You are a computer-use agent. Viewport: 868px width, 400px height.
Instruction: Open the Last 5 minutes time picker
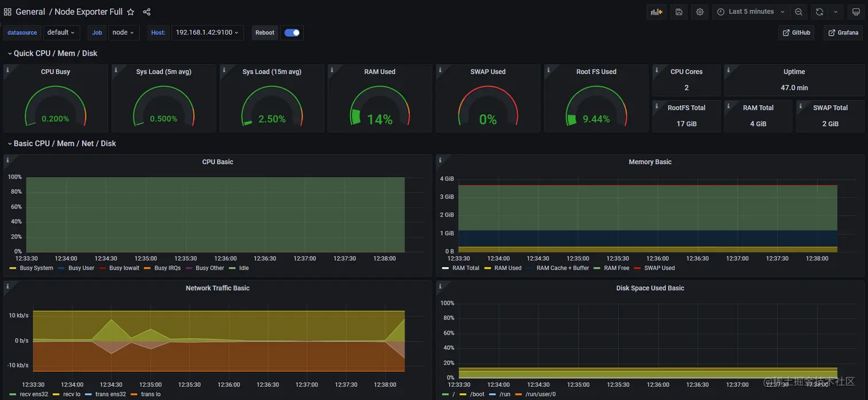tap(751, 11)
